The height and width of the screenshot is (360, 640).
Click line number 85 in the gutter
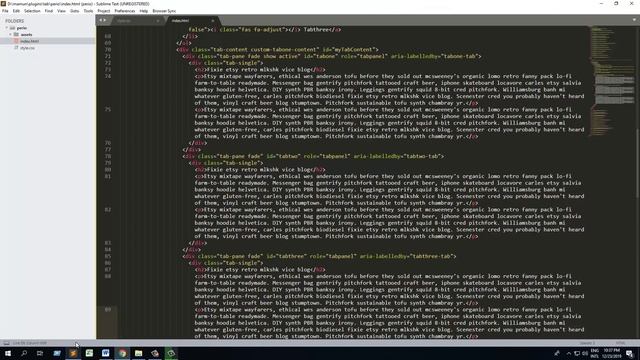108,256
